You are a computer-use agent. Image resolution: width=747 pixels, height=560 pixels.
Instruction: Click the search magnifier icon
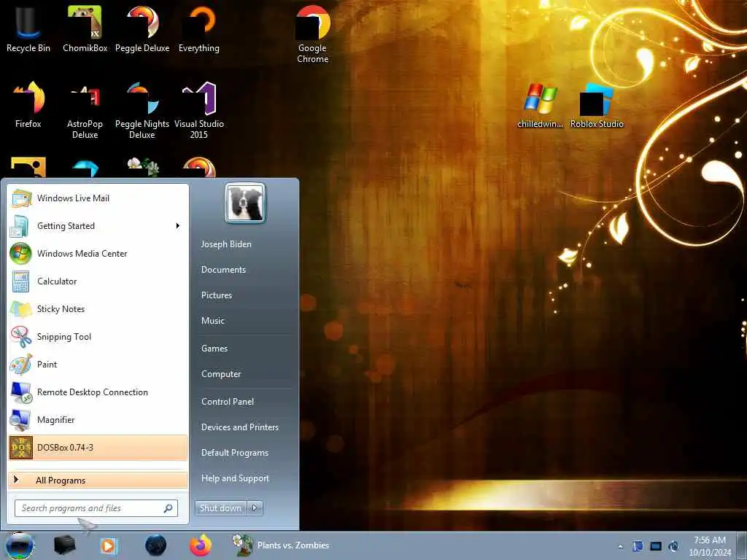168,508
